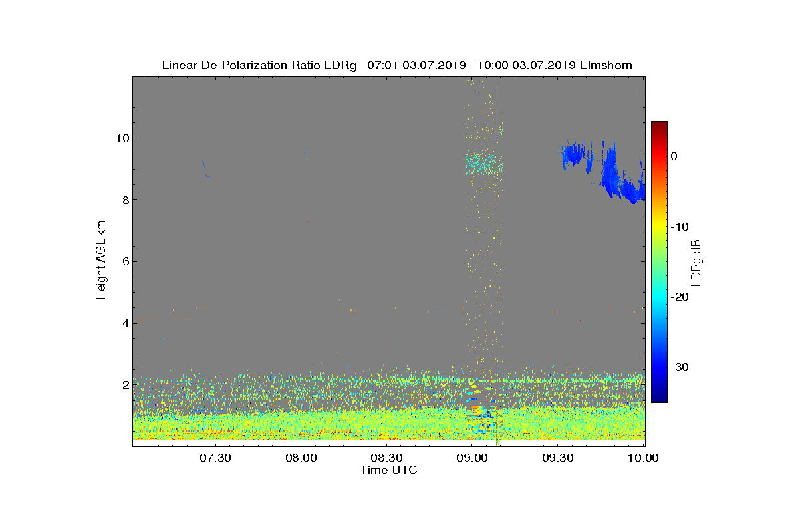Screen dimensions: 798x532
Task: Click the 09:00 time tick label
Action: [x=472, y=458]
